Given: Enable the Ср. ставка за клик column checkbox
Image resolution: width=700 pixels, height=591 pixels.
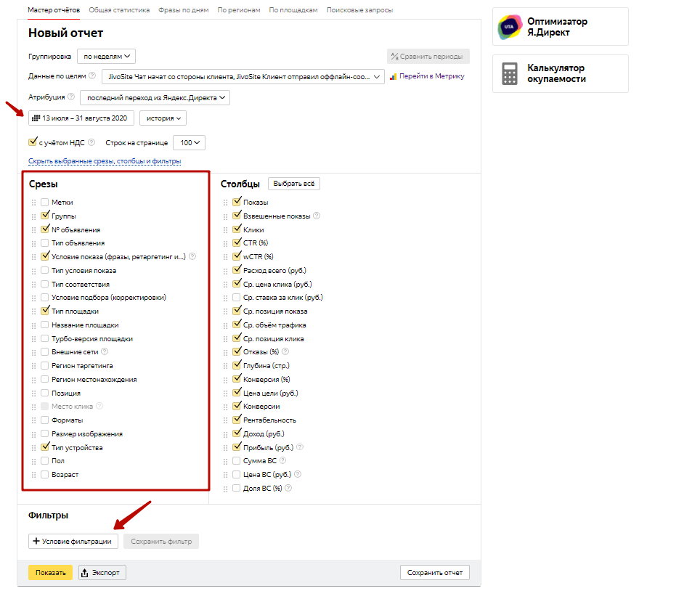Looking at the screenshot, I should (x=237, y=297).
